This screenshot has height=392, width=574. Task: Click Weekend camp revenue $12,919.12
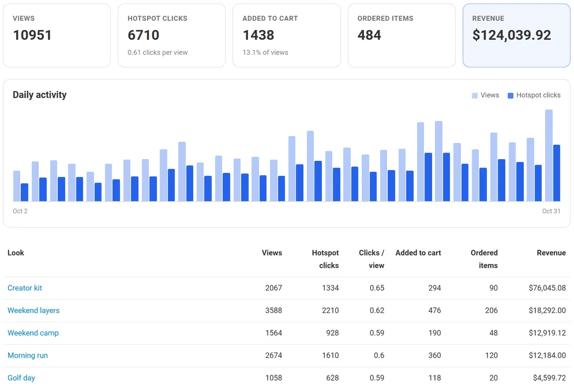(547, 333)
